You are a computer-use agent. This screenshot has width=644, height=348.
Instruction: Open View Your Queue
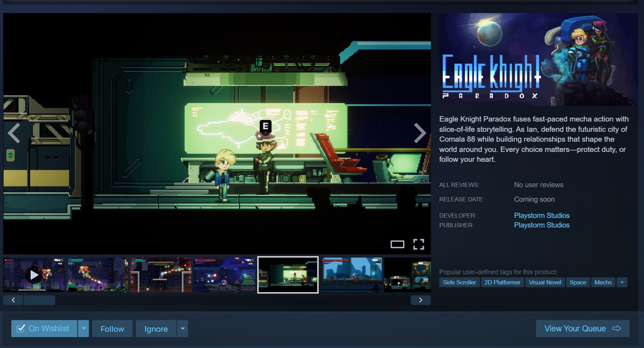[583, 329]
